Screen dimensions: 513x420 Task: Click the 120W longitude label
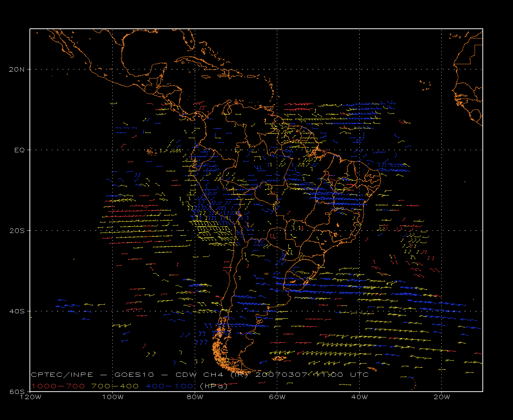point(30,397)
